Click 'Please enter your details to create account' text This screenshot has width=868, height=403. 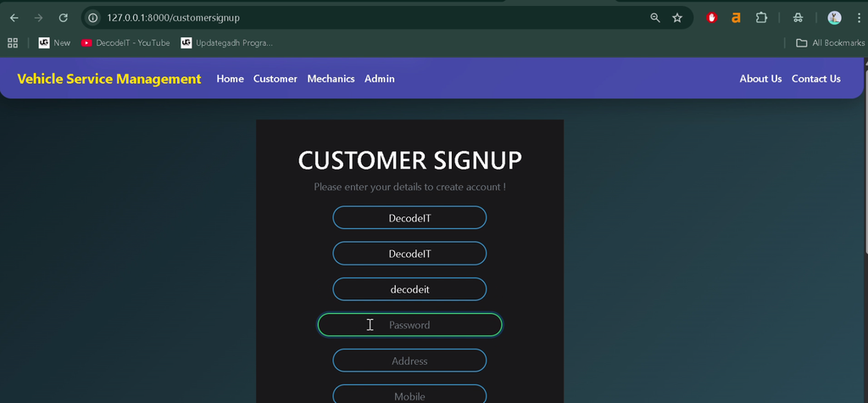pos(409,187)
